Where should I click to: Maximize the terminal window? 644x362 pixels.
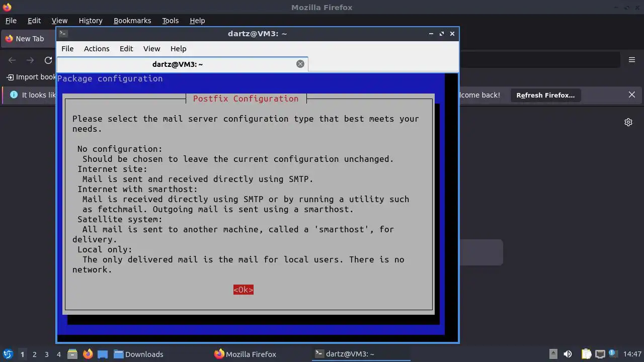click(442, 34)
